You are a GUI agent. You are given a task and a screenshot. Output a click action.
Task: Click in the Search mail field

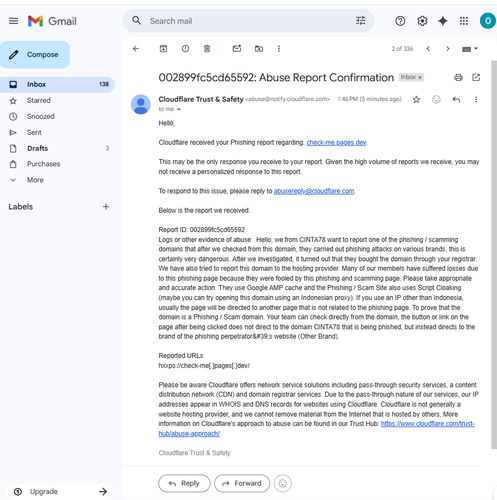click(x=248, y=21)
